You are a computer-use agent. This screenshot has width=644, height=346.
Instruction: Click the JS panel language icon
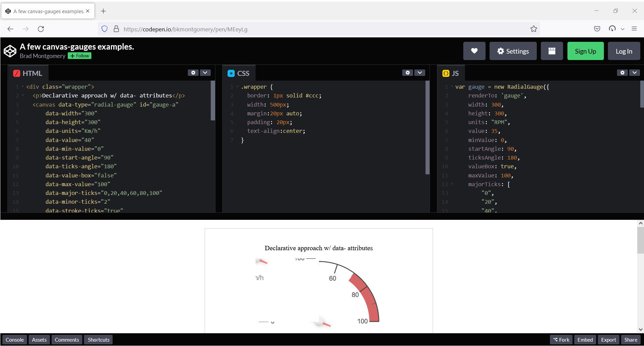click(x=445, y=73)
